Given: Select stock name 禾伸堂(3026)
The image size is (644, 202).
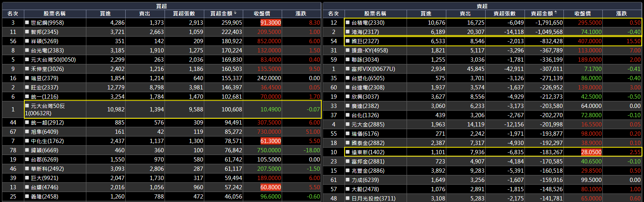Looking at the screenshot, I should point(44,69).
